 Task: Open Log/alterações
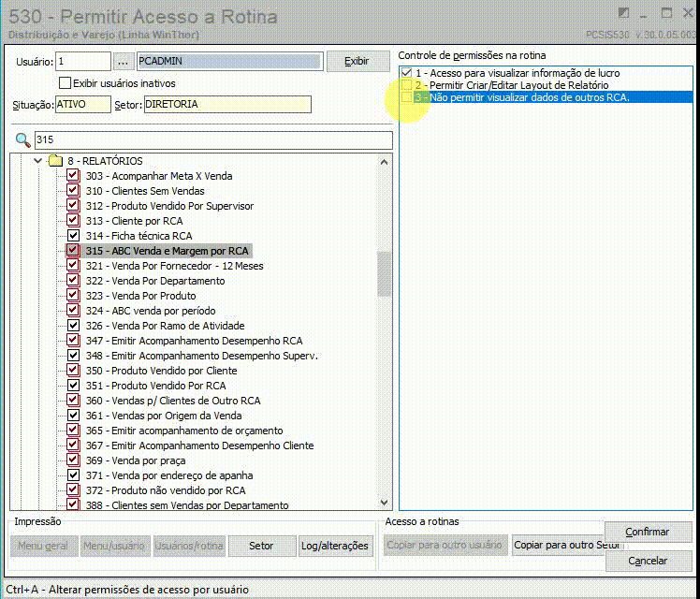[335, 546]
